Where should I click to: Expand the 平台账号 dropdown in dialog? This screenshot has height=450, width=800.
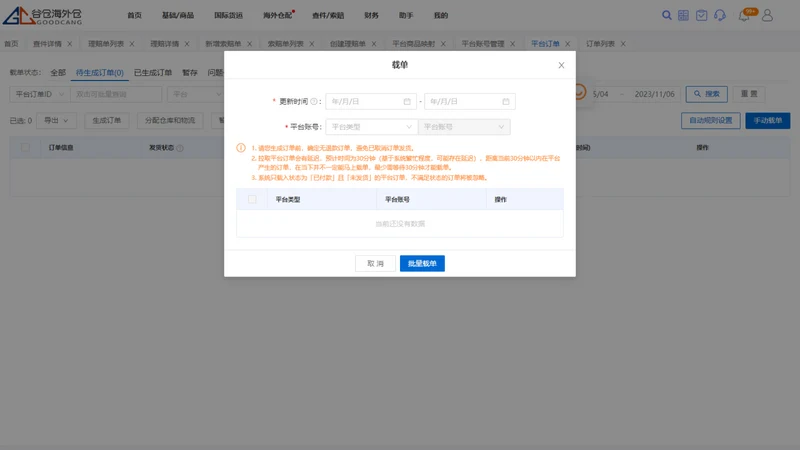tap(464, 127)
